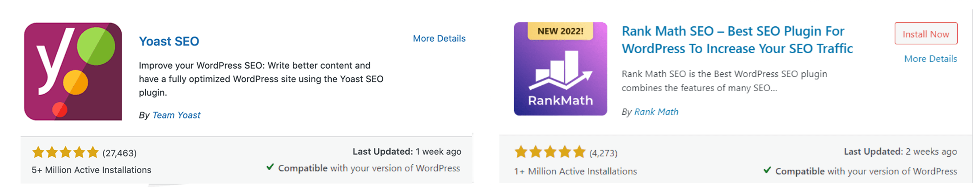Click Rank Math last rating star
980x193 pixels.
(x=579, y=152)
